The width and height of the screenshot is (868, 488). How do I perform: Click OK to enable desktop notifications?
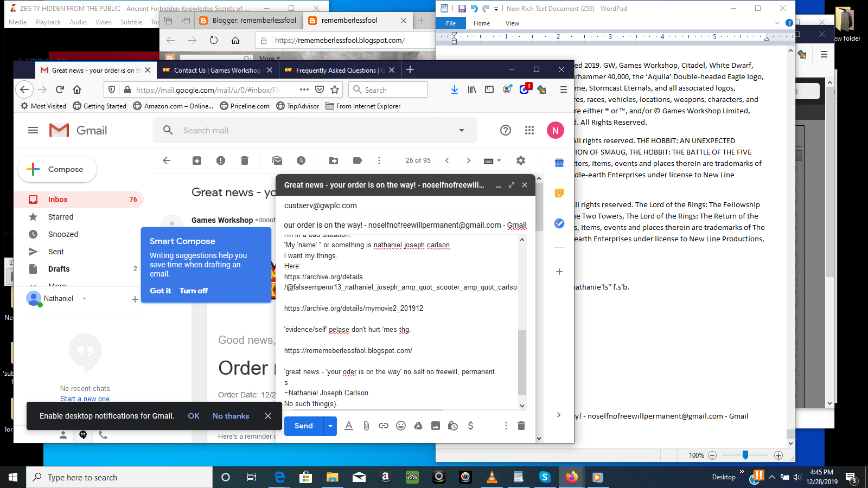click(x=194, y=416)
